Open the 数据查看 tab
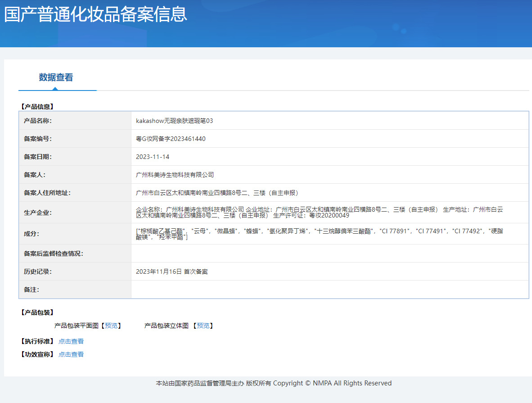Image resolution: width=532 pixels, height=403 pixels. [56, 77]
